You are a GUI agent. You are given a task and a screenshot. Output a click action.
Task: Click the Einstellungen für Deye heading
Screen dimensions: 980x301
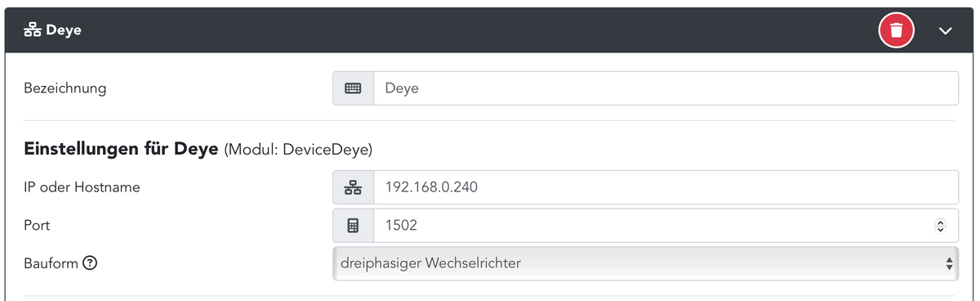(121, 150)
